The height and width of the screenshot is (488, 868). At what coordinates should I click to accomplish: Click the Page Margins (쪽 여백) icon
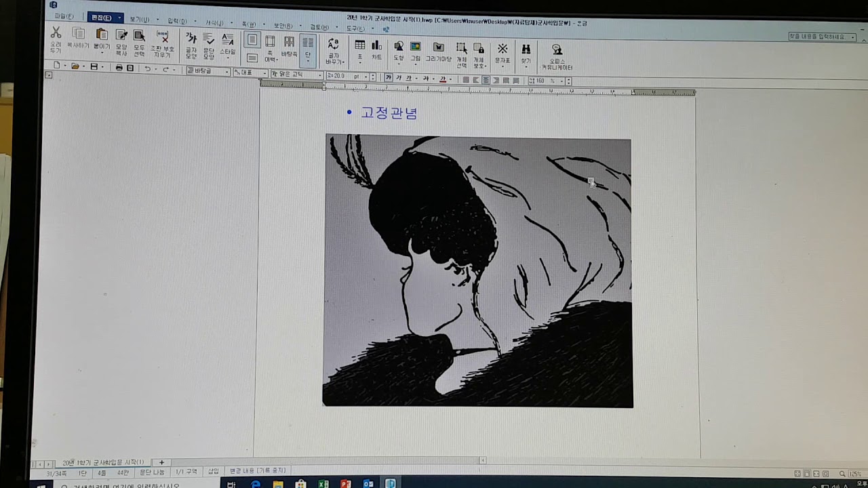(x=270, y=42)
